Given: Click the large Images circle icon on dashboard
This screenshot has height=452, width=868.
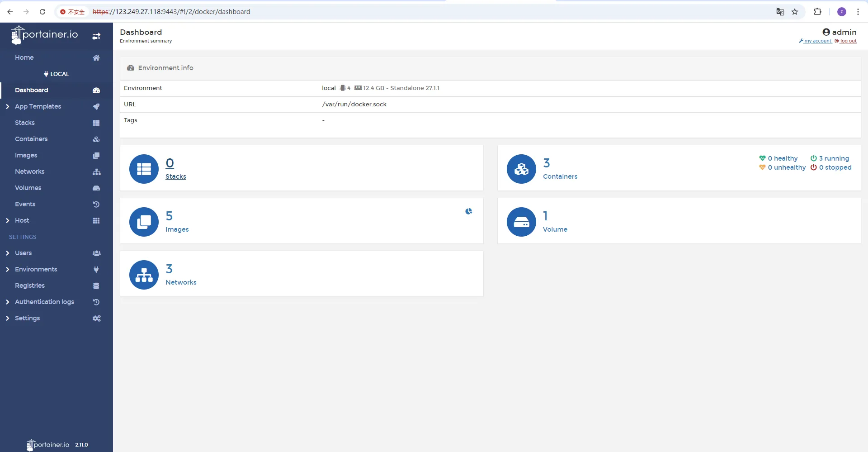Looking at the screenshot, I should 144,222.
